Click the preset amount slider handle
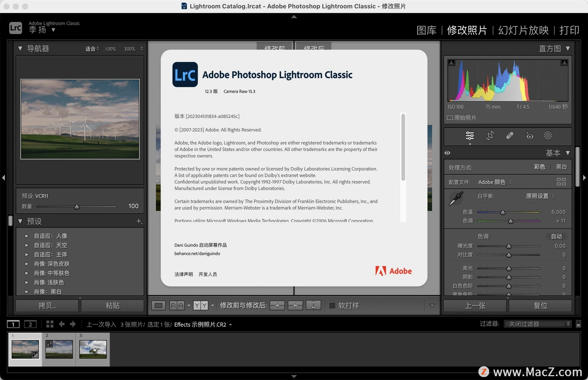Screen dimensions: 588x380 77,207
